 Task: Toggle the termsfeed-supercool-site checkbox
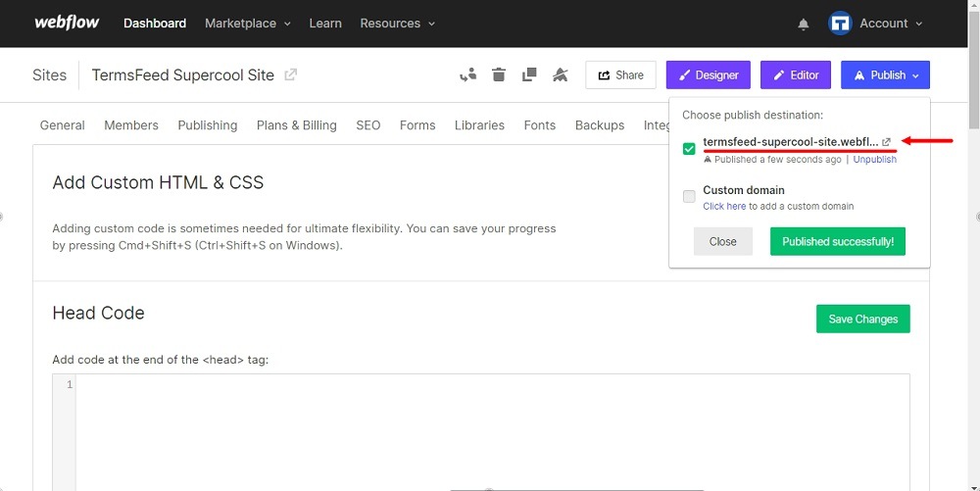click(x=689, y=149)
